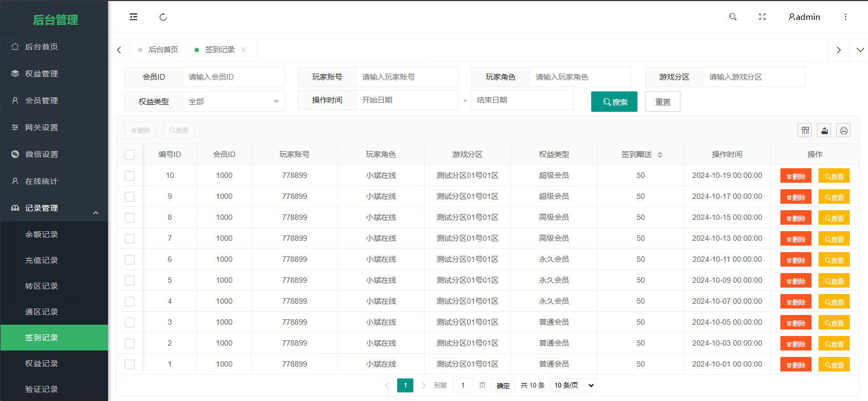Open the vertical more-options icon
Viewport: 868px width, 401px height.
coord(845,17)
